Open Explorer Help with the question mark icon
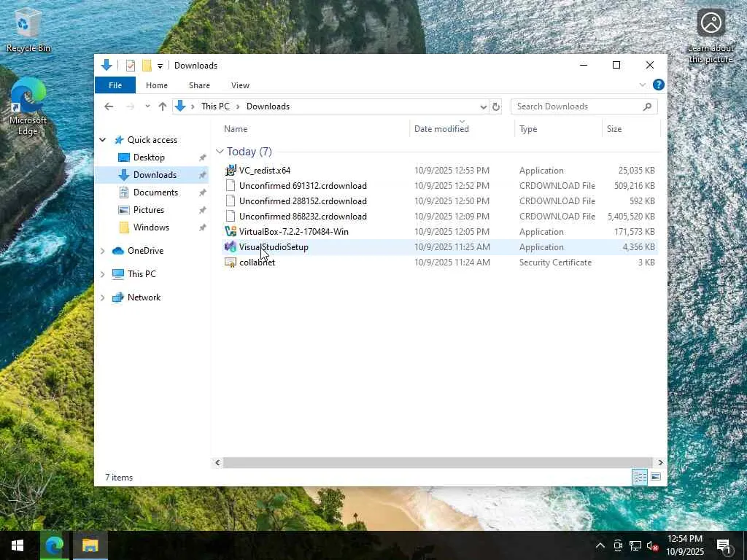 click(x=659, y=85)
